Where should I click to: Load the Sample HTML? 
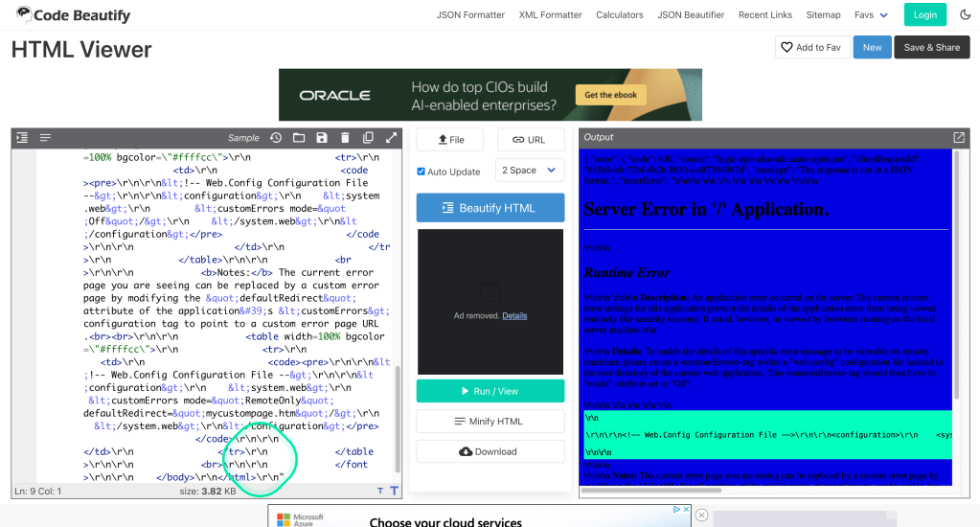[x=243, y=138]
